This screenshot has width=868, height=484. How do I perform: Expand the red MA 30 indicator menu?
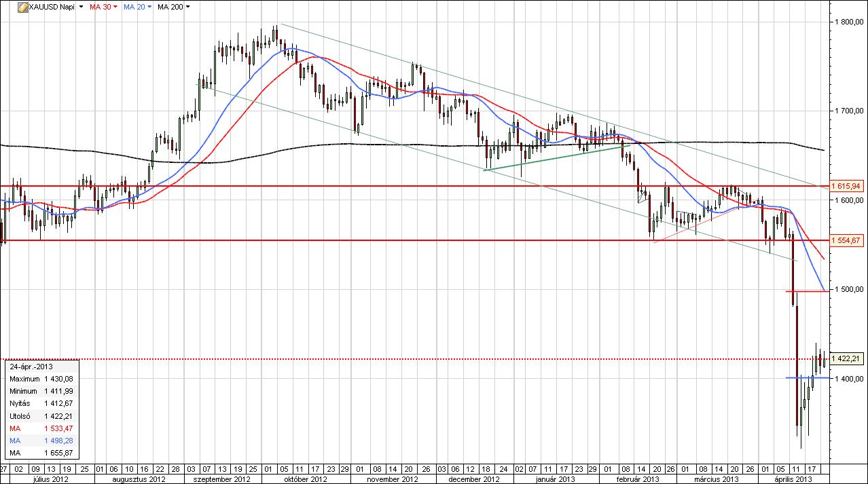[x=115, y=7]
